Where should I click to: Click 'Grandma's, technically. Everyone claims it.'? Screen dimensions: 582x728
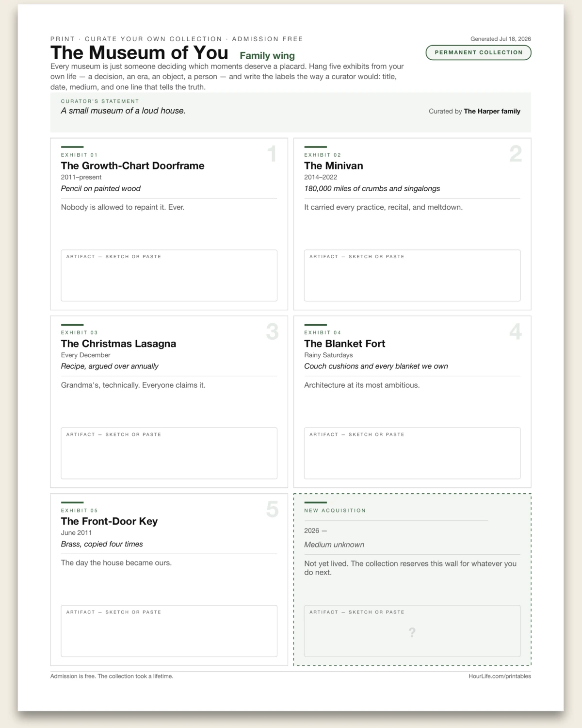click(133, 385)
